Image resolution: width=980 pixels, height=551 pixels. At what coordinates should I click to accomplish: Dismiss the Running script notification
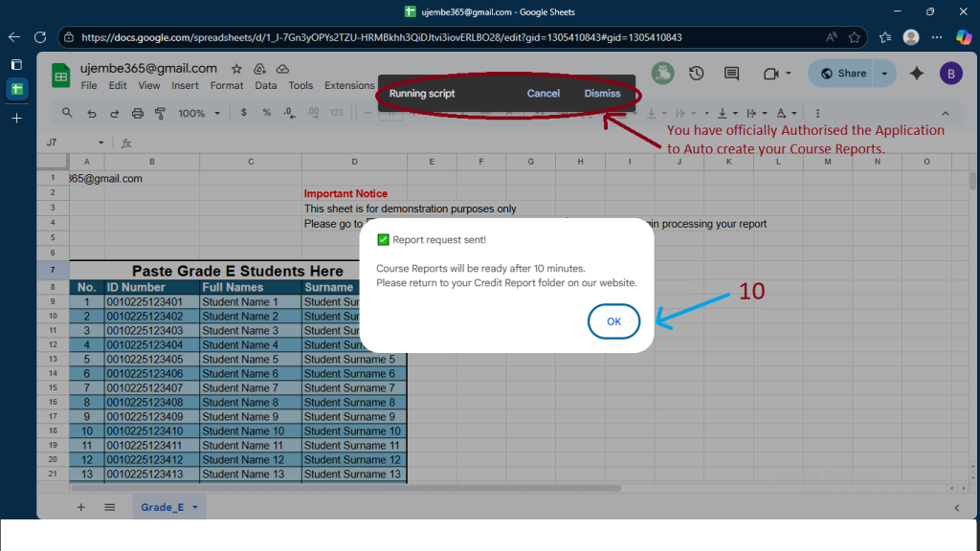click(602, 94)
